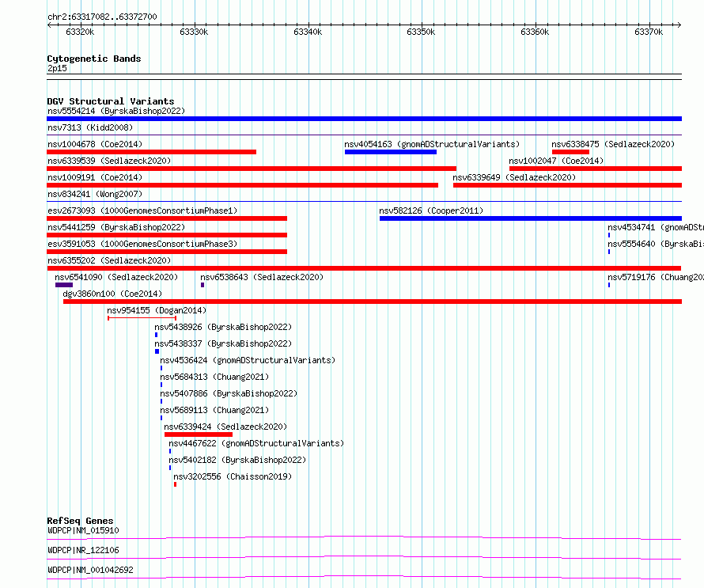Select dgv3860n100 (Coe2014) variant label
This screenshot has height=588, width=704.
click(112, 294)
